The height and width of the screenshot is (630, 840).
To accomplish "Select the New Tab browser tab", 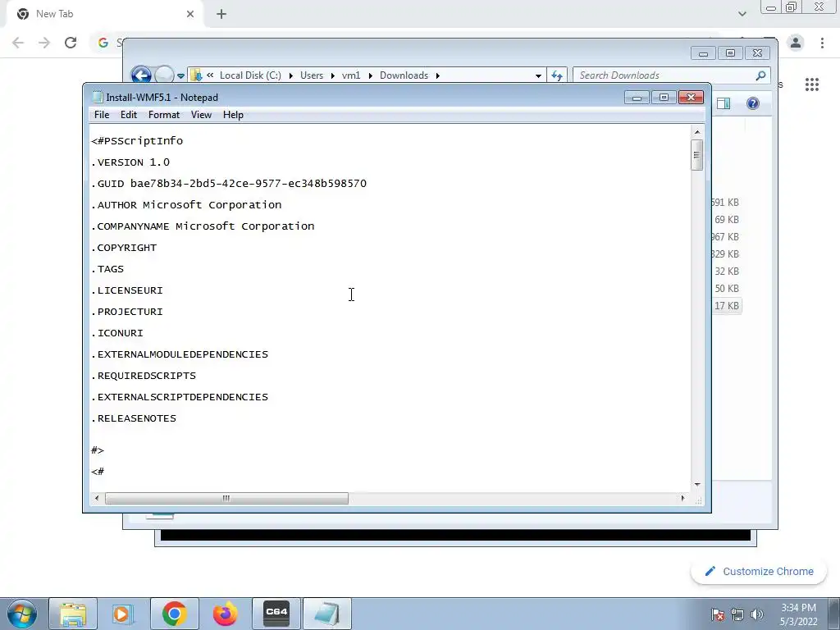I will pyautogui.click(x=104, y=14).
